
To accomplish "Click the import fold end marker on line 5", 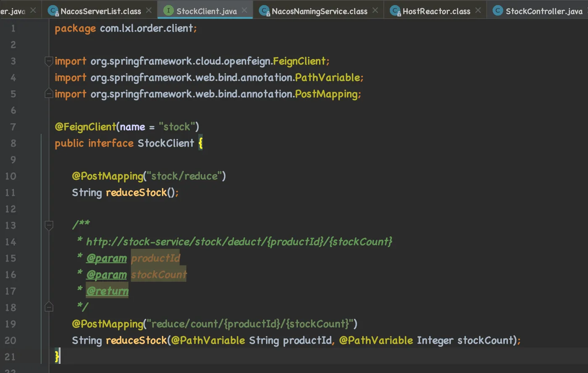I will tap(49, 93).
